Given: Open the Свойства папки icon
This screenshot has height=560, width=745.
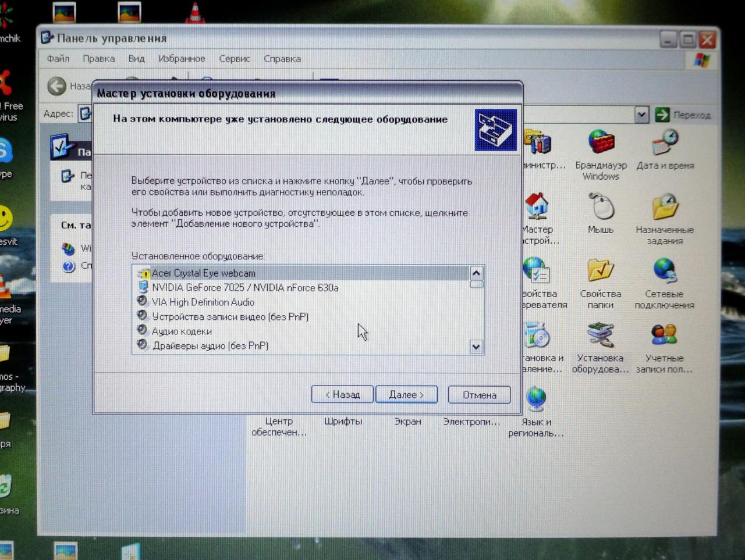Looking at the screenshot, I should click(601, 272).
